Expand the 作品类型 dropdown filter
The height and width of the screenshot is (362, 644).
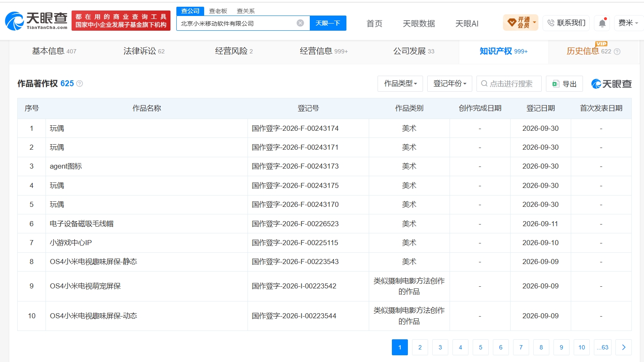401,84
